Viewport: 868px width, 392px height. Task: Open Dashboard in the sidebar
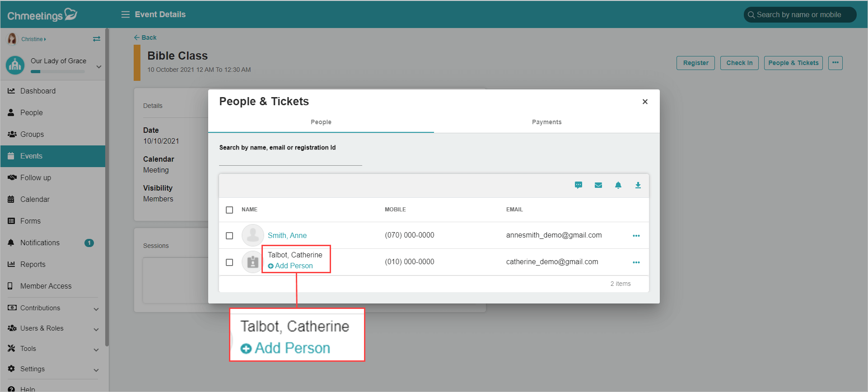click(x=53, y=91)
